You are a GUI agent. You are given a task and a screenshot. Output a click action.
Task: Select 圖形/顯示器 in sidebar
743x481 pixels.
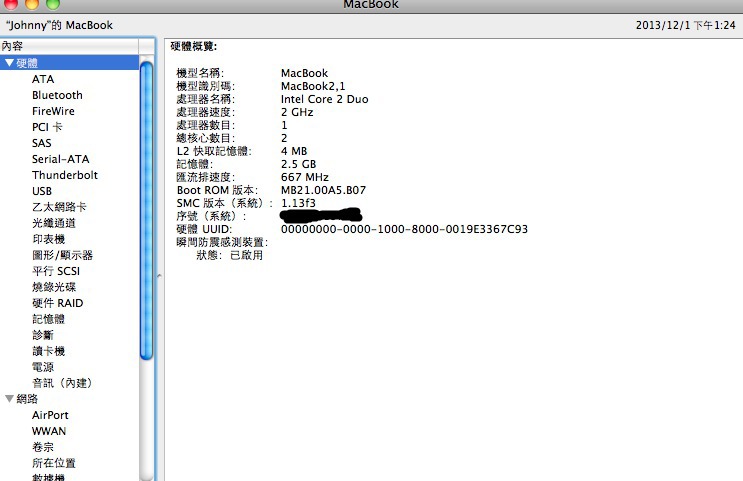63,255
